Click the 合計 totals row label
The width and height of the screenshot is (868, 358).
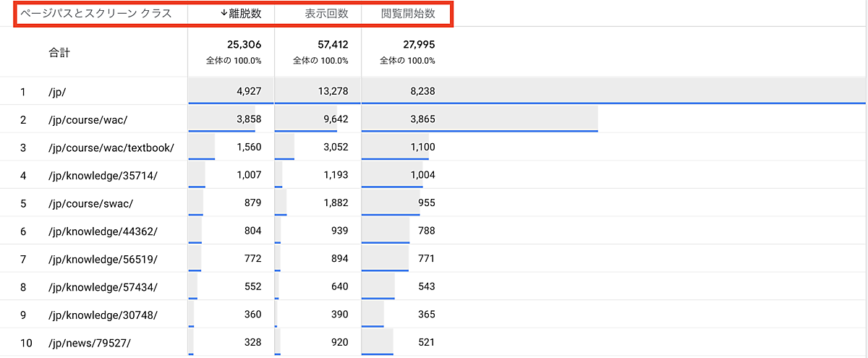pos(59,53)
